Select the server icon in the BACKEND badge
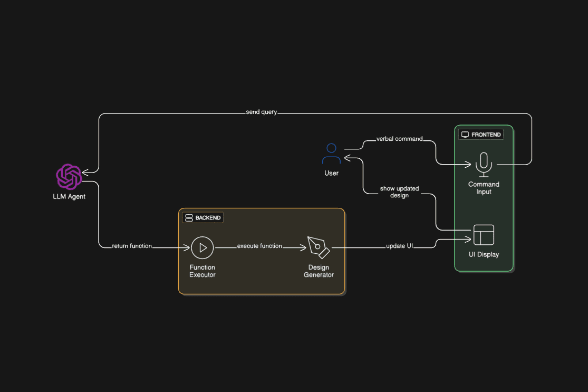Image resolution: width=588 pixels, height=392 pixels. pyautogui.click(x=189, y=217)
